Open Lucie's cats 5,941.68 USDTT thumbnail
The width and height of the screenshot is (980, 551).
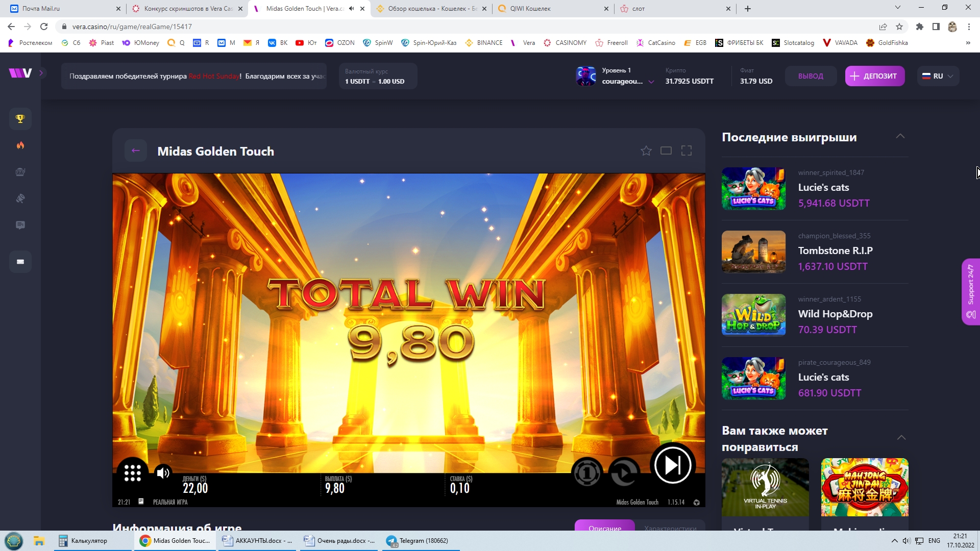[x=753, y=188]
